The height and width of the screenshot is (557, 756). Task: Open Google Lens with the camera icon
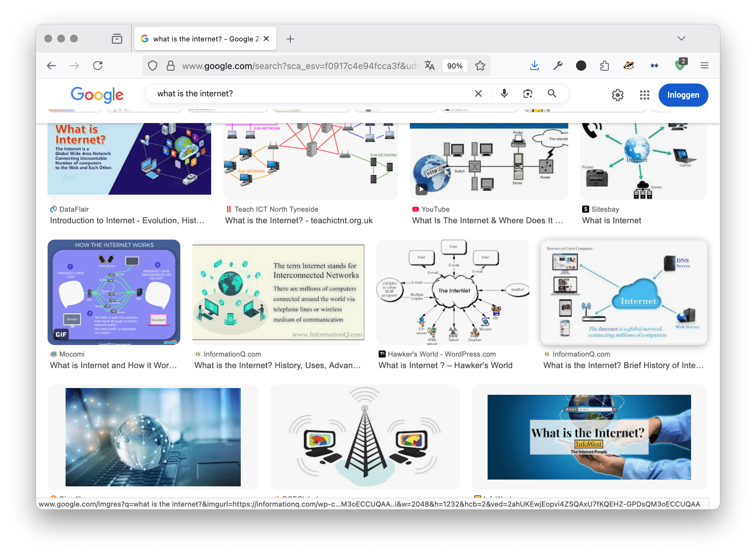(x=527, y=93)
